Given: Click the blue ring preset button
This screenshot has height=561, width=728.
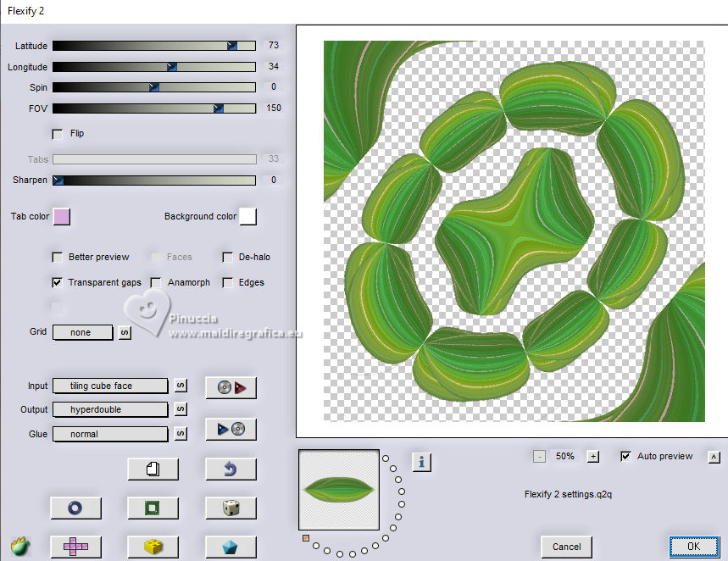Looking at the screenshot, I should pos(75,508).
